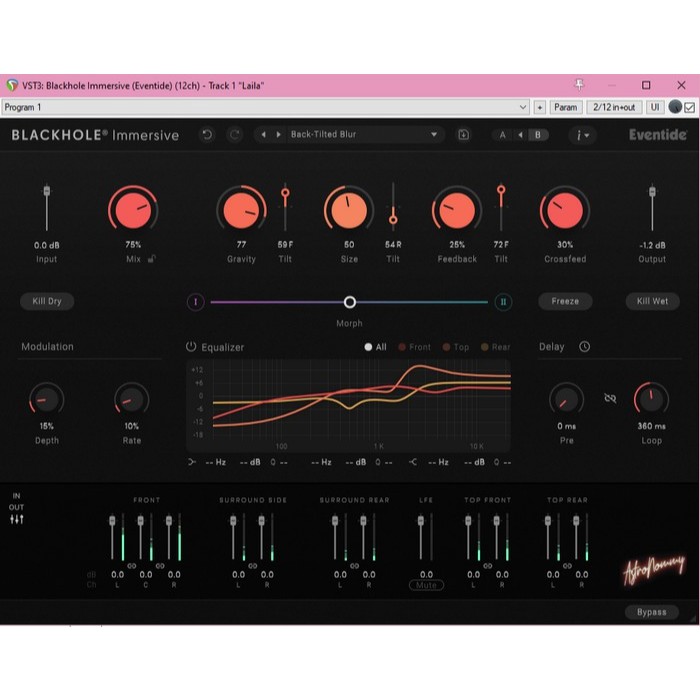Click the Eventide logo
The image size is (700, 700).
click(x=658, y=134)
